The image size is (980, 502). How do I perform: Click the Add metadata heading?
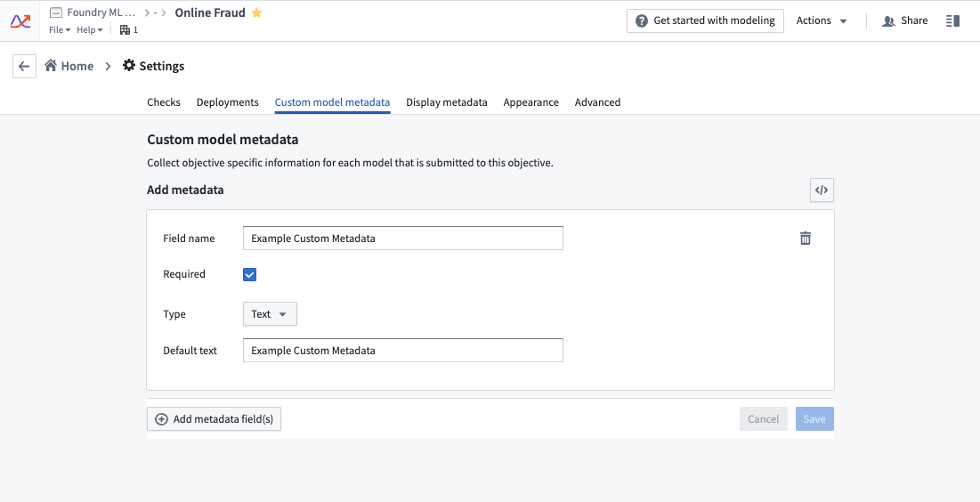coord(185,190)
